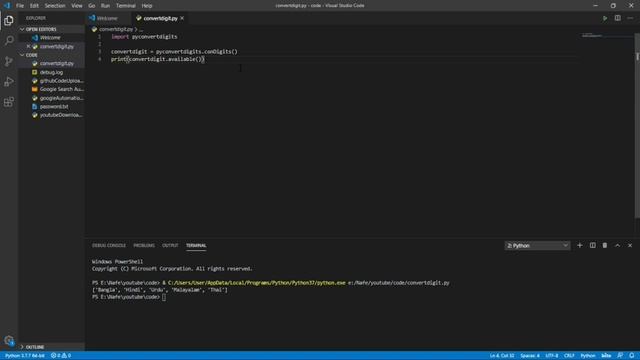
Task: Click terminal output list starting with 'Bangla'
Action: tap(160, 290)
